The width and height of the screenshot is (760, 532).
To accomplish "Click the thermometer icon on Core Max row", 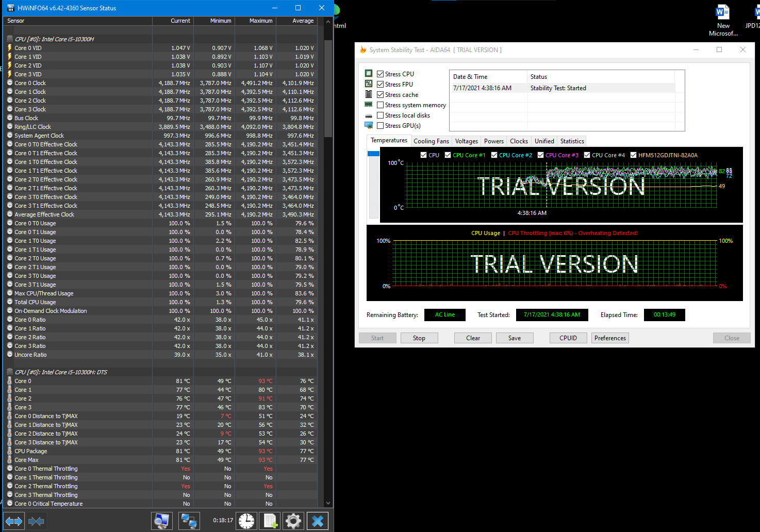I will click(10, 460).
